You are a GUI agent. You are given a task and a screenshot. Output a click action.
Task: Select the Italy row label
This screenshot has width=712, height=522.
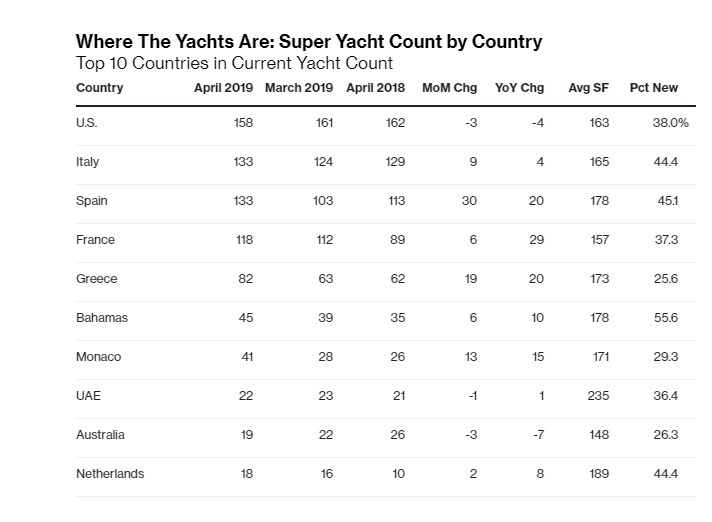click(x=88, y=162)
